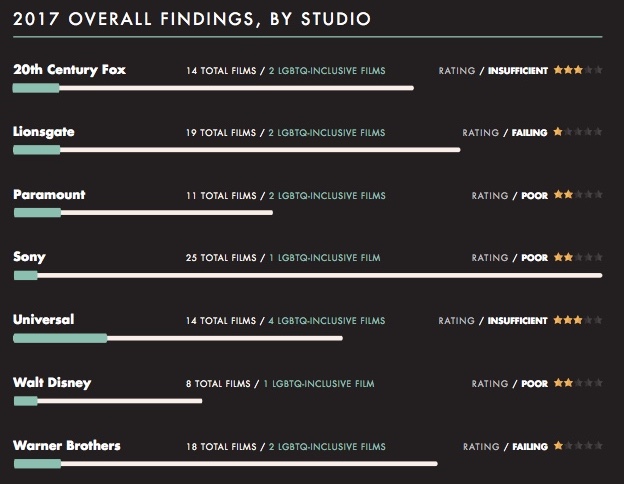
Task: Click the star rating for Universal
Action: pos(578,320)
